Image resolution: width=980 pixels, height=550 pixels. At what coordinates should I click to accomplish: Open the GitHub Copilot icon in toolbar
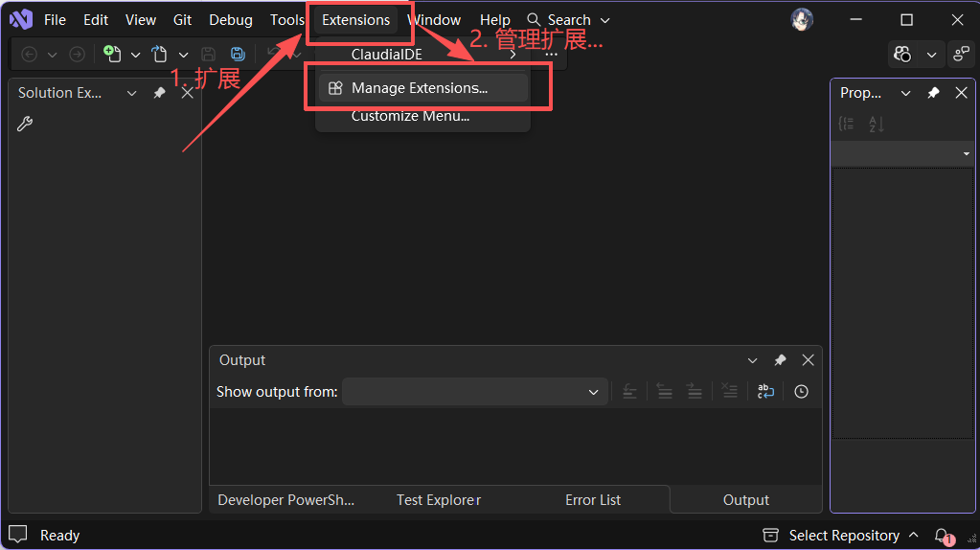tap(902, 55)
